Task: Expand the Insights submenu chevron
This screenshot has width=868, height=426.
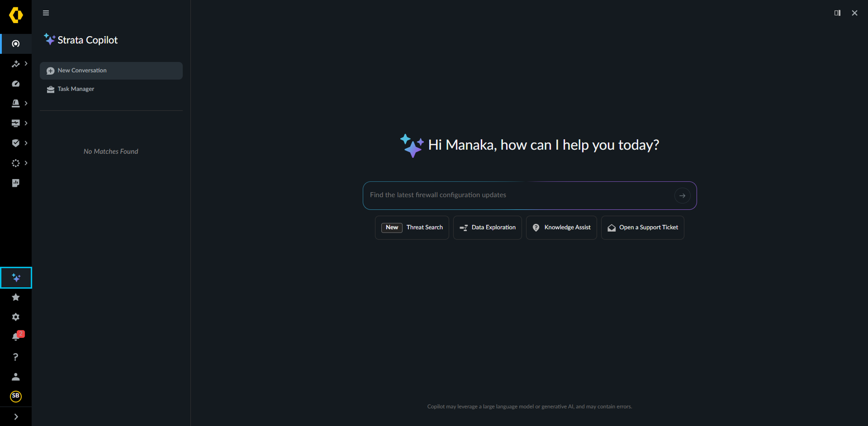Action: (x=26, y=64)
